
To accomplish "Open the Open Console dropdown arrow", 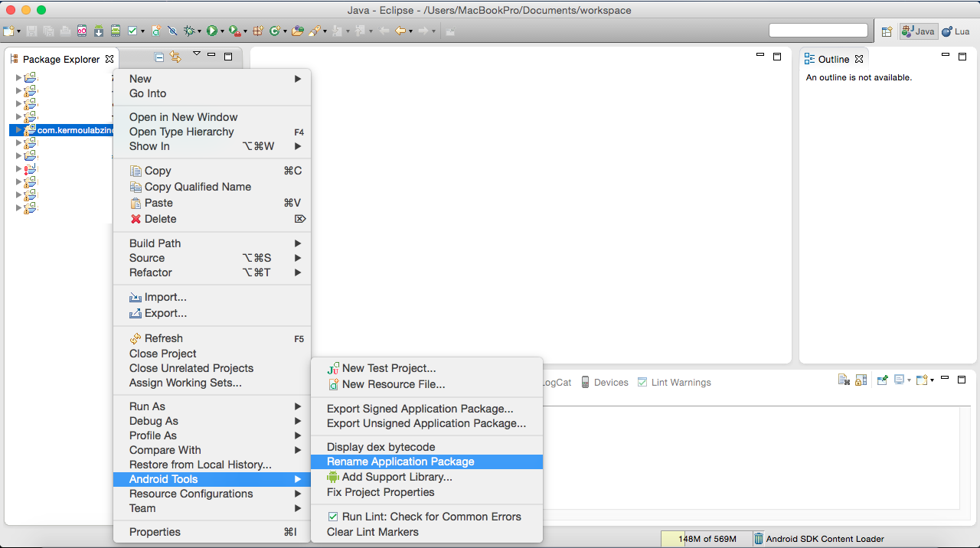I will coord(932,380).
